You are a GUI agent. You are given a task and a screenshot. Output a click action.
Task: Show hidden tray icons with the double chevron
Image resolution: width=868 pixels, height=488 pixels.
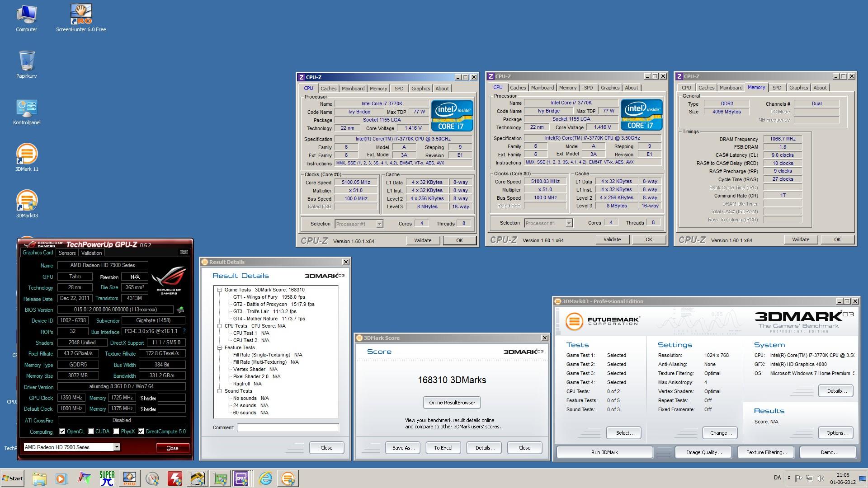[789, 478]
